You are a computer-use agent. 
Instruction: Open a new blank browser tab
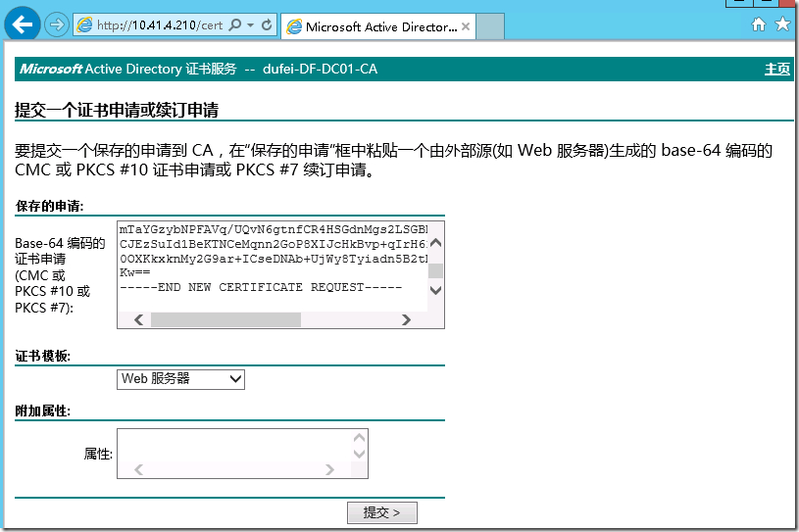click(491, 26)
